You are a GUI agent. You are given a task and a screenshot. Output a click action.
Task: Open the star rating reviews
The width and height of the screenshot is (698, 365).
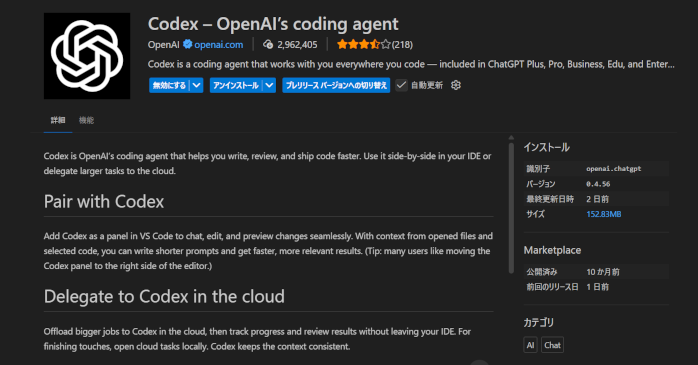364,45
